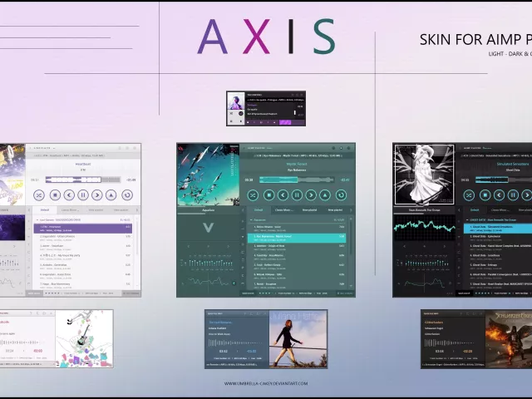The image size is (532, 399).
Task: Click the dark player's black-and-white album art
Action: (424, 175)
